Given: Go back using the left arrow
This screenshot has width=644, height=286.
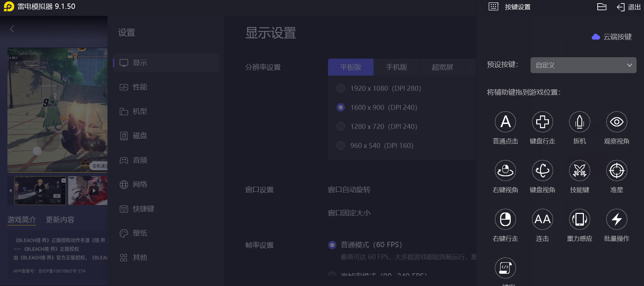Looking at the screenshot, I should pos(12,29).
